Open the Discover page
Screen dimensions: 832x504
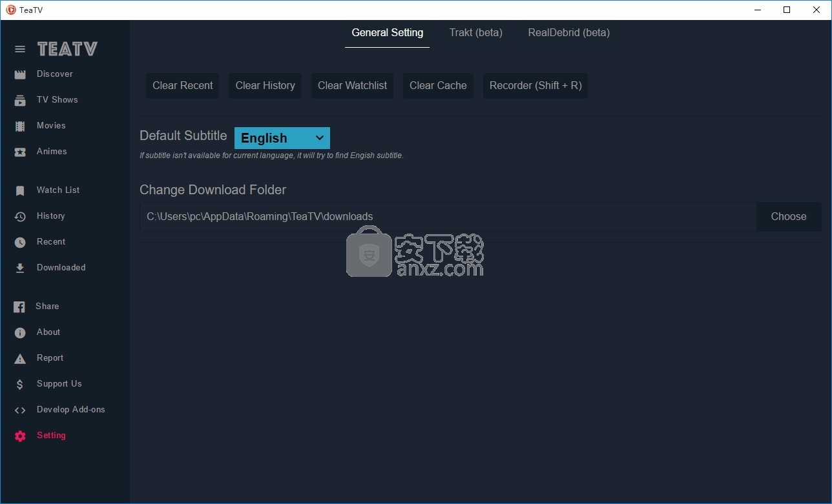click(x=55, y=74)
